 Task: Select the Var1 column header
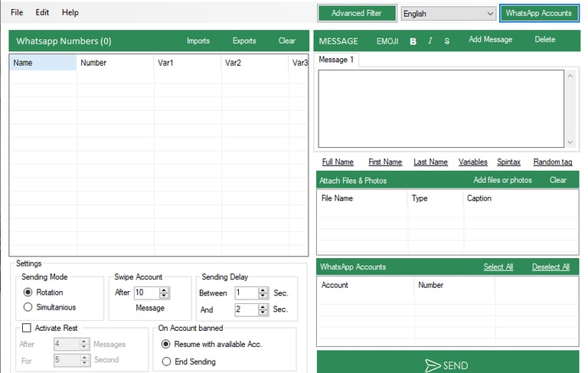(x=187, y=63)
